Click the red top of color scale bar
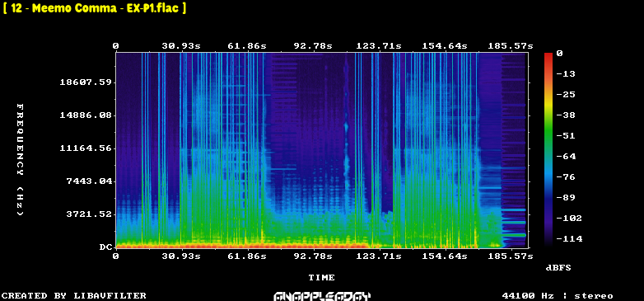The height and width of the screenshot is (301, 644). pos(548,57)
